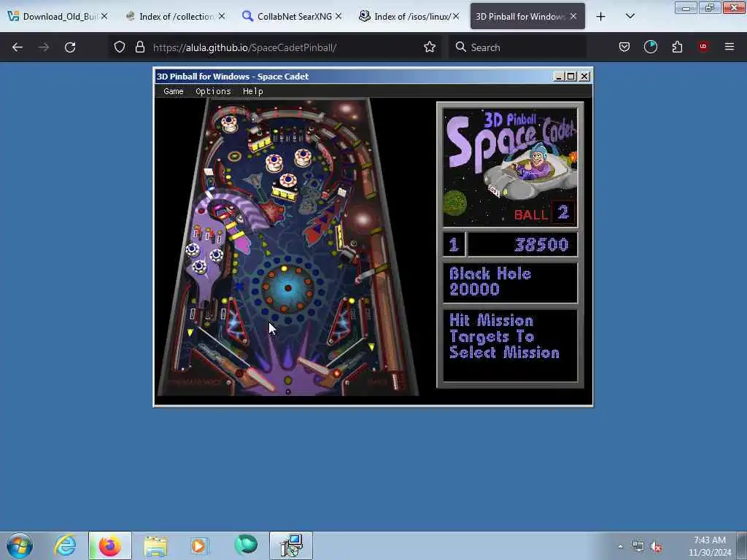Open the network status tray icon

pyautogui.click(x=638, y=546)
